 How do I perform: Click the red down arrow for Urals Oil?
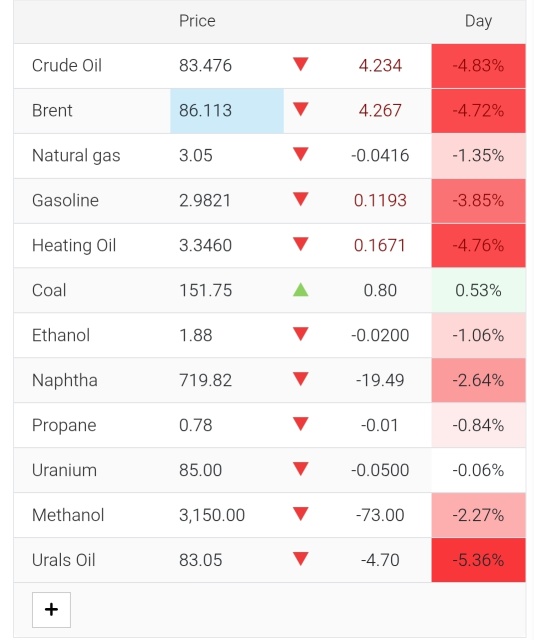(x=300, y=559)
